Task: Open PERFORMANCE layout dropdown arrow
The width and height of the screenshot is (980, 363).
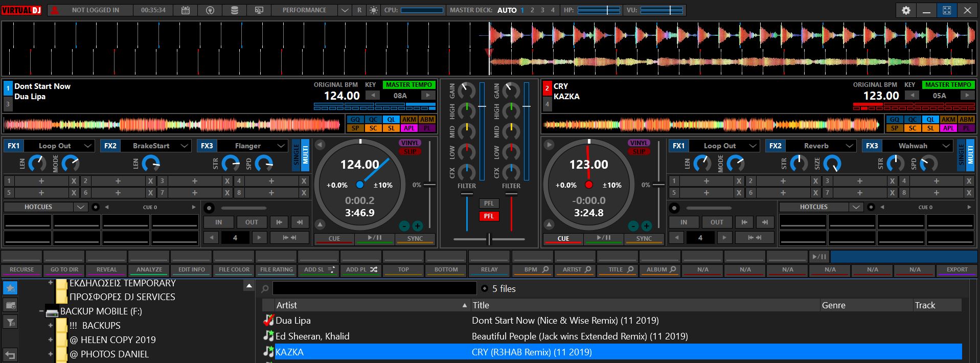Action: coord(345,10)
